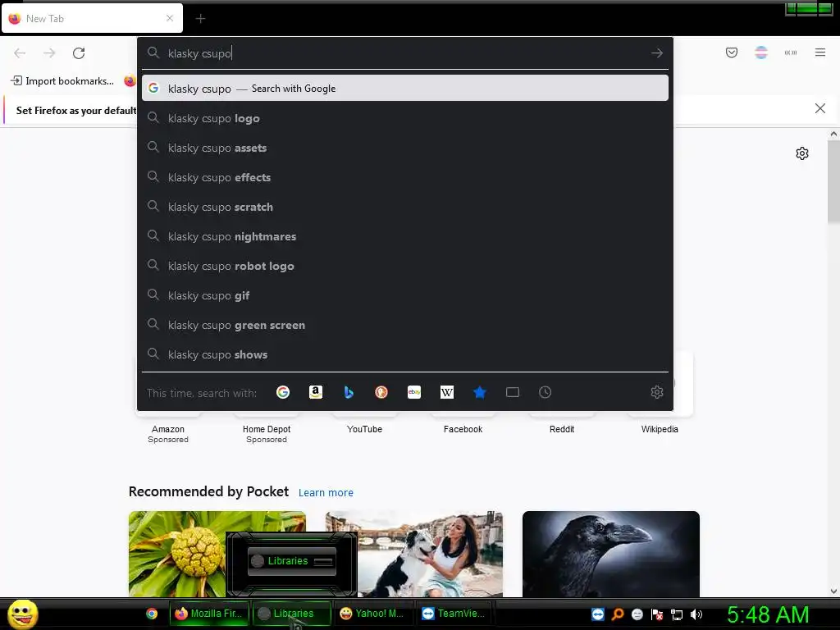Search open tabs with the tab icon
840x630 pixels.
click(x=513, y=392)
